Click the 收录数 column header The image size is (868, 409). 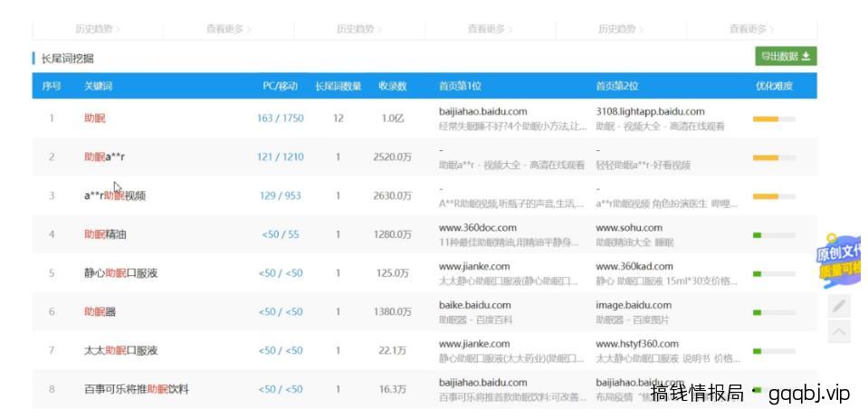coord(393,86)
